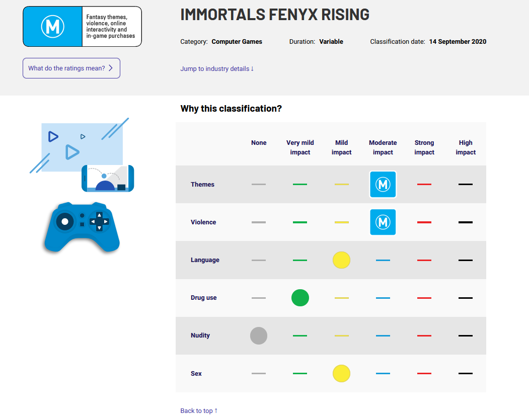
Task: Click the 'Drug use' row label
Action: click(x=204, y=298)
